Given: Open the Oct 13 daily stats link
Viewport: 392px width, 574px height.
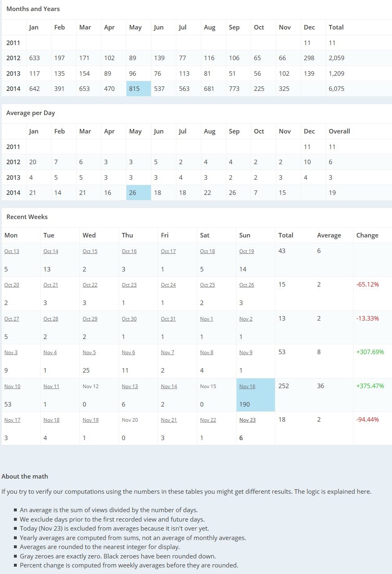Looking at the screenshot, I should (11, 251).
